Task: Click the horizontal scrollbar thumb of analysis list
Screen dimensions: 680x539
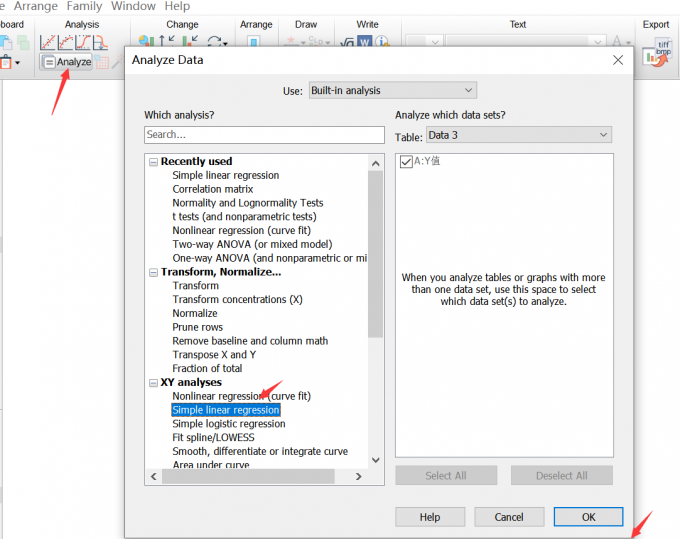Action: click(x=248, y=476)
